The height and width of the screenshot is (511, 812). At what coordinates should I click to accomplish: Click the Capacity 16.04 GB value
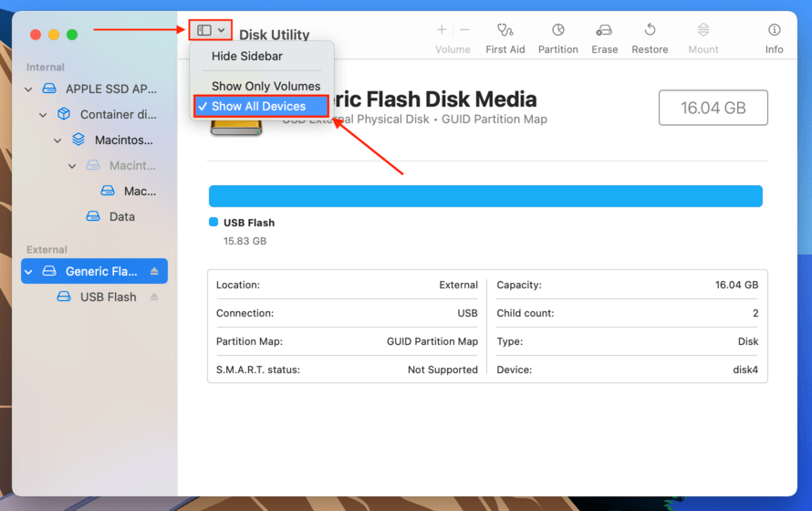736,285
